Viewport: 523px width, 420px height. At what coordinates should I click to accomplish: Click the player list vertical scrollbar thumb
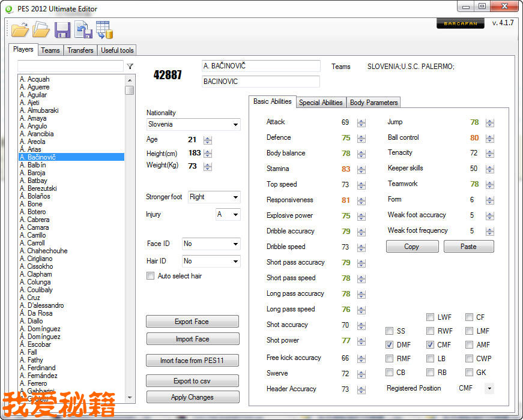coord(130,90)
